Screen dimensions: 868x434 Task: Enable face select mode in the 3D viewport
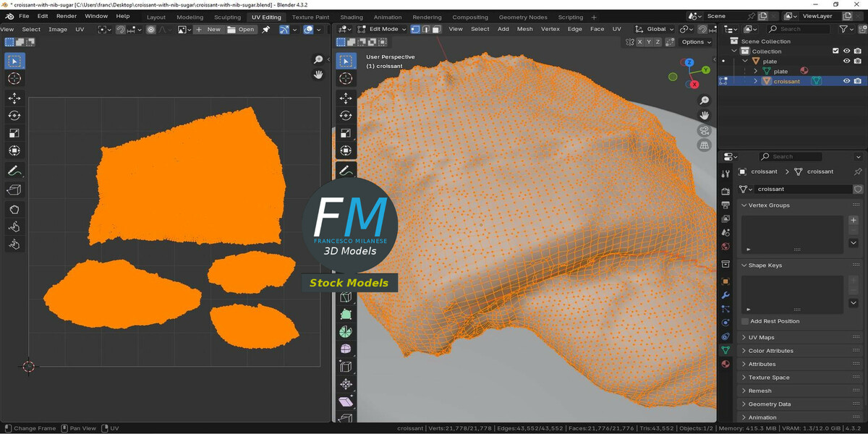click(437, 29)
